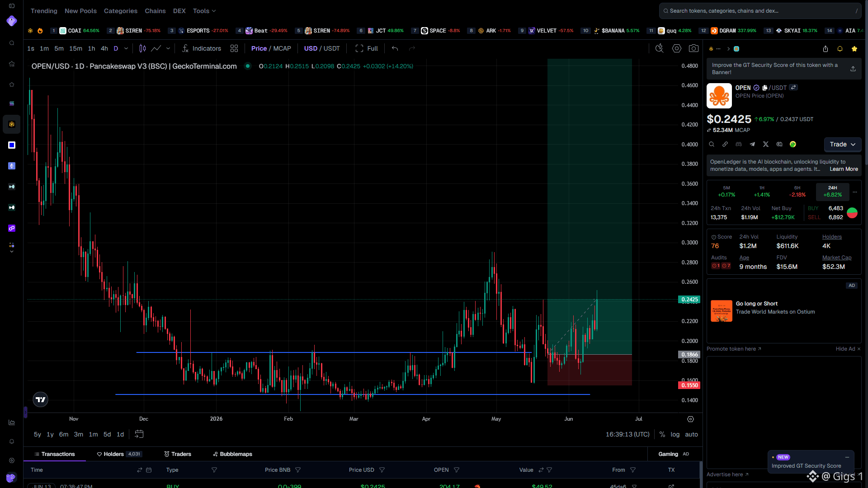Expand the Tools menu
This screenshot has height=488, width=868.
(204, 11)
